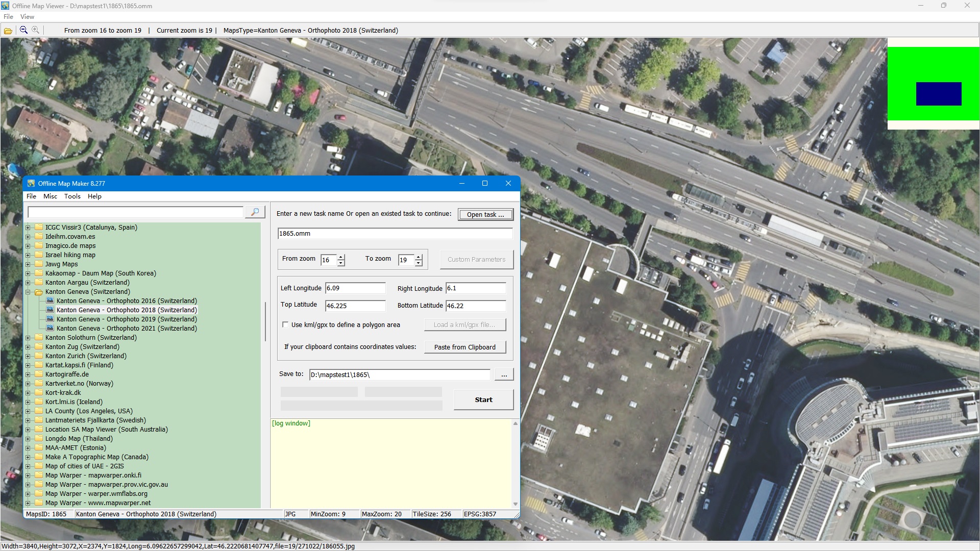
Task: Open the View menu in Offline Map Viewer
Action: (x=27, y=17)
